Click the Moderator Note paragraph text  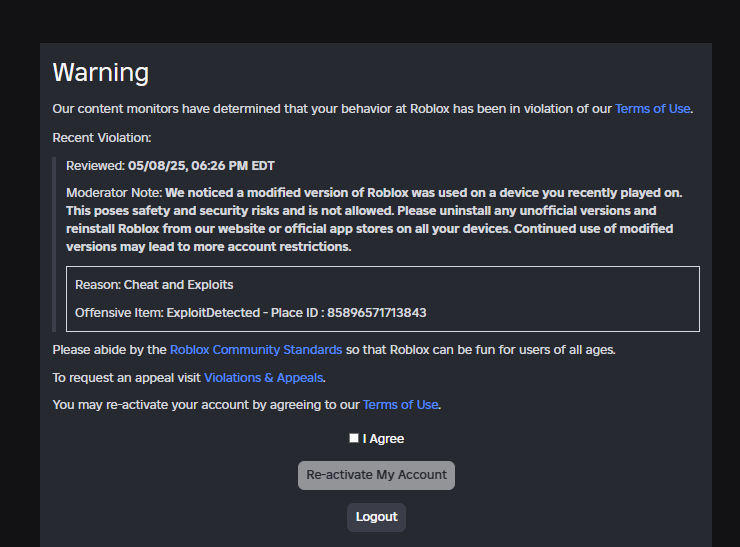click(x=374, y=220)
